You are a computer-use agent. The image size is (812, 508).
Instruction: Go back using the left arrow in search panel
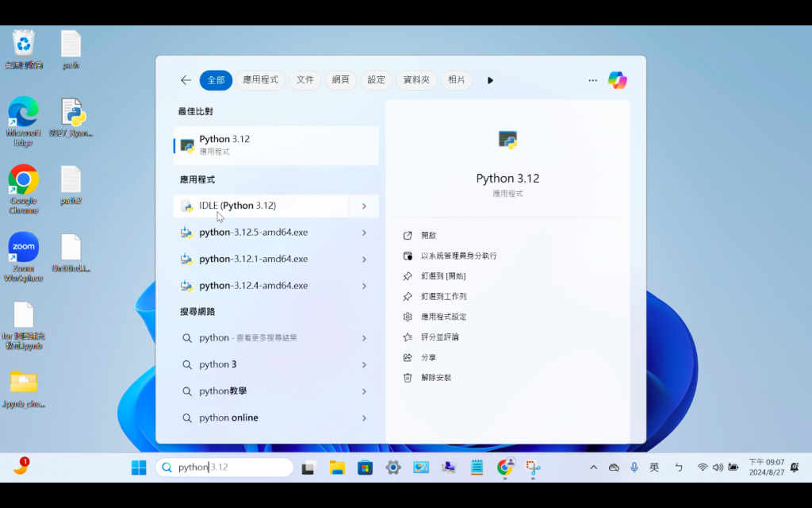[x=186, y=80]
